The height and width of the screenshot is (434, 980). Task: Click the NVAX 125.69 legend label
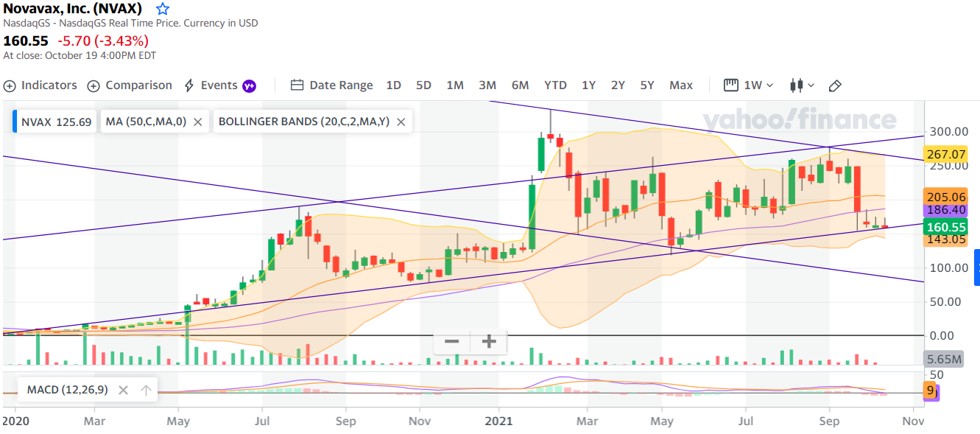coord(56,122)
